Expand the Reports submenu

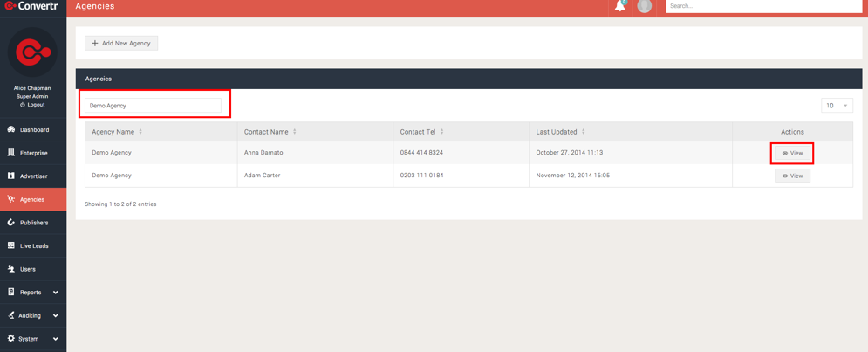(33, 293)
